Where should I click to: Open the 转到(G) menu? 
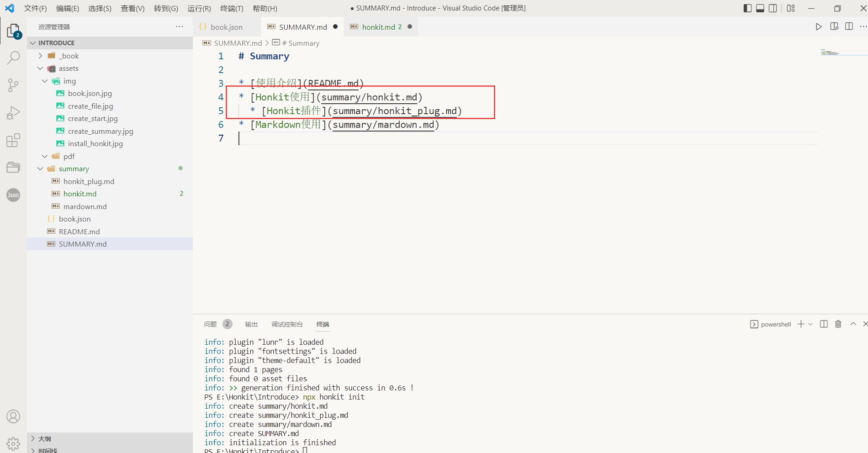tap(166, 8)
